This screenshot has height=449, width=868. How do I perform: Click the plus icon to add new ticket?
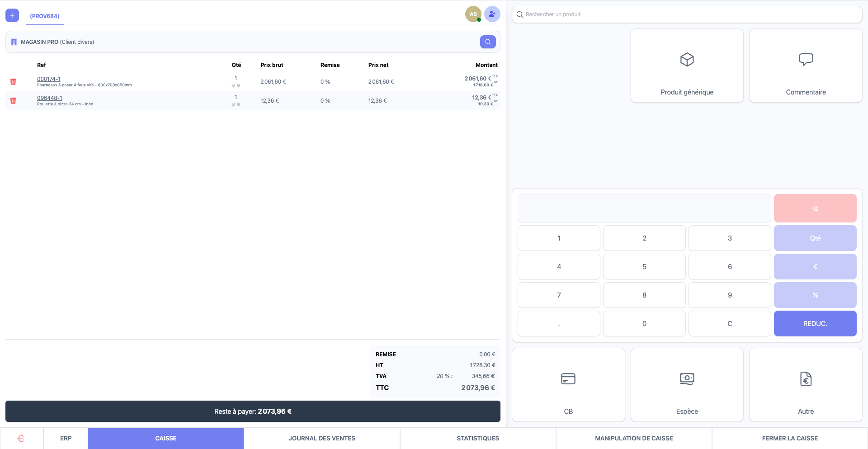tap(12, 15)
